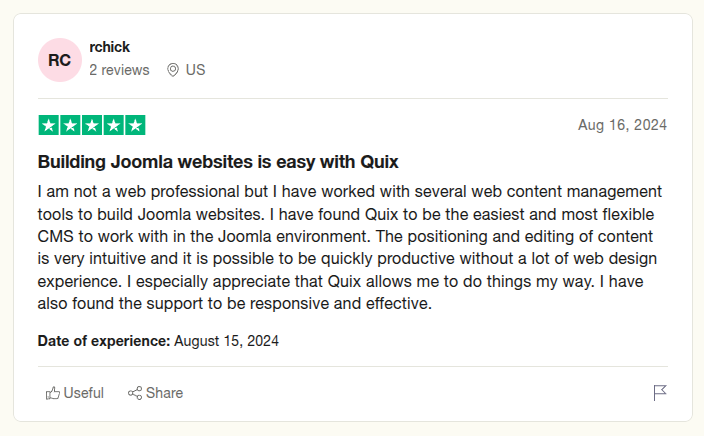Image resolution: width=704 pixels, height=436 pixels.
Task: Click the second green rating star
Action: pos(70,125)
